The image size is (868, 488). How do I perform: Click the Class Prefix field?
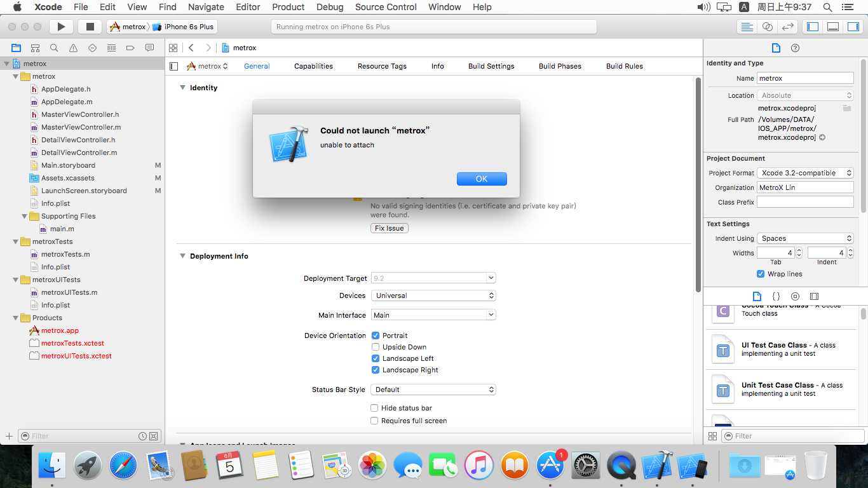[805, 202]
